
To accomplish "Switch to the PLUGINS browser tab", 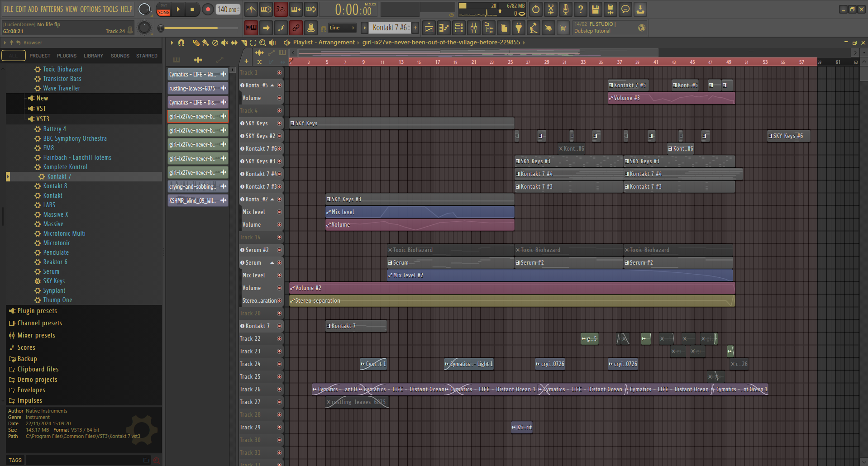I will [67, 56].
